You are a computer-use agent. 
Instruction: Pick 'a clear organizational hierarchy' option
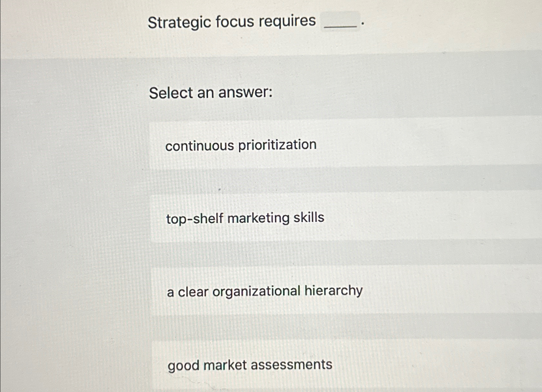[264, 290]
